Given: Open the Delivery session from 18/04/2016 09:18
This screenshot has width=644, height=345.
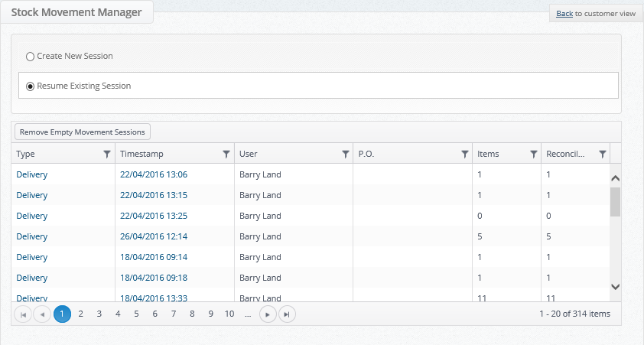Looking at the screenshot, I should click(x=31, y=278).
